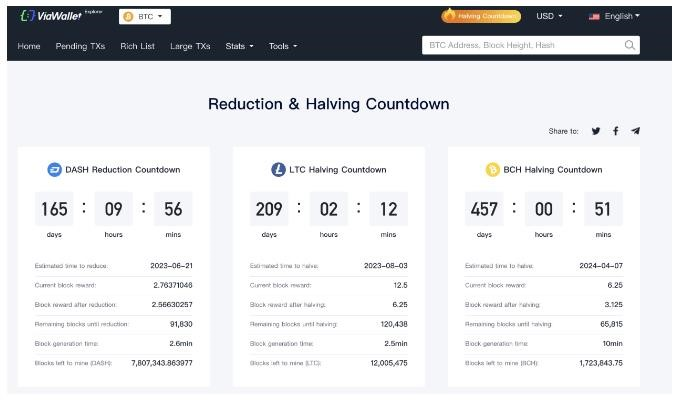Click the BCH estimated date 2024-04-07
676x407 pixels.
pyautogui.click(x=601, y=266)
